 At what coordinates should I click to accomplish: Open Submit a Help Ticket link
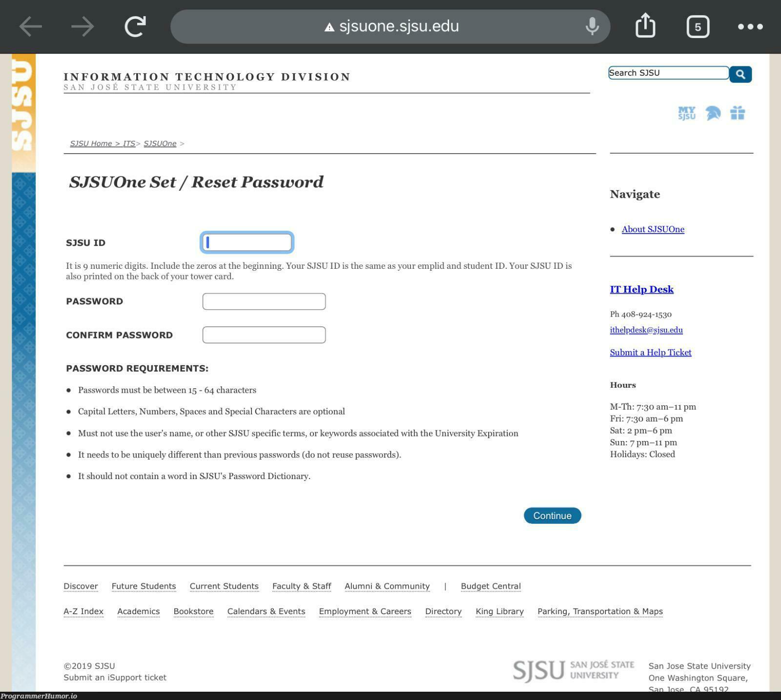pos(651,352)
